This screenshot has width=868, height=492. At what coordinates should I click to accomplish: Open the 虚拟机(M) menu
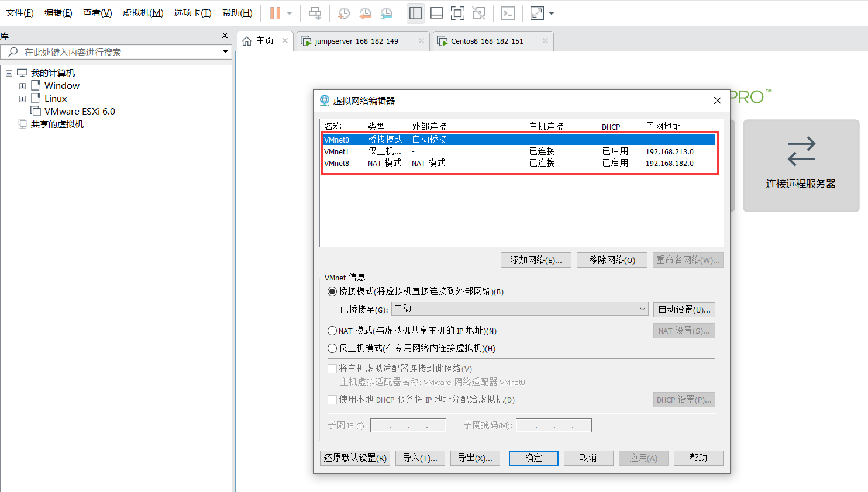[143, 13]
